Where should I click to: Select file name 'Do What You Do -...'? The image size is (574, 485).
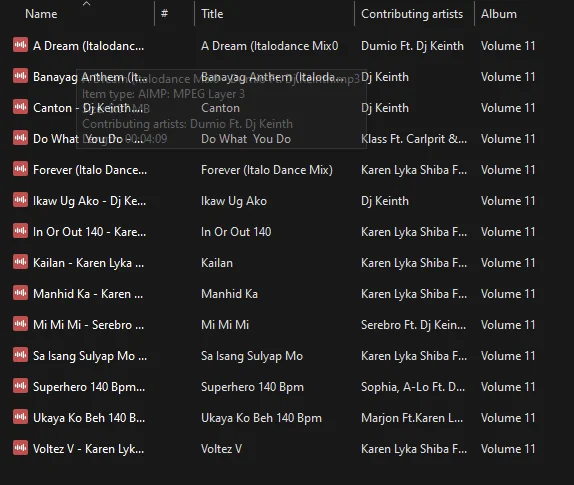(88, 139)
